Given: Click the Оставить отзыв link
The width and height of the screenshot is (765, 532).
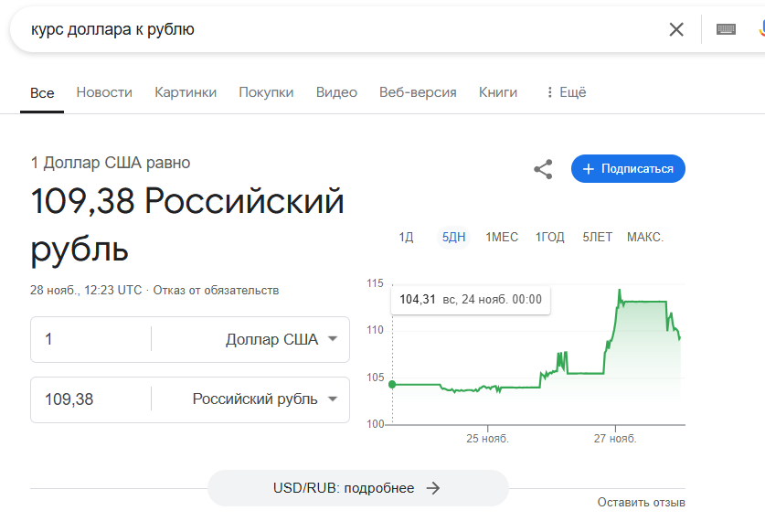Looking at the screenshot, I should tap(641, 502).
